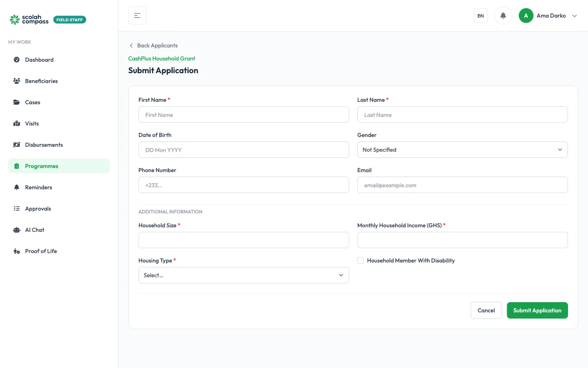Open the Gender dropdown

pos(462,150)
